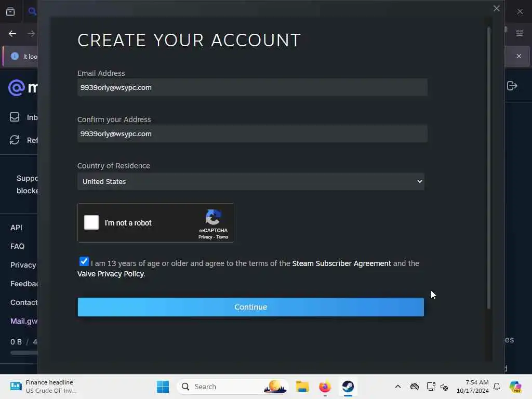Open the Country of Residence dropdown
The image size is (532, 399).
251,181
